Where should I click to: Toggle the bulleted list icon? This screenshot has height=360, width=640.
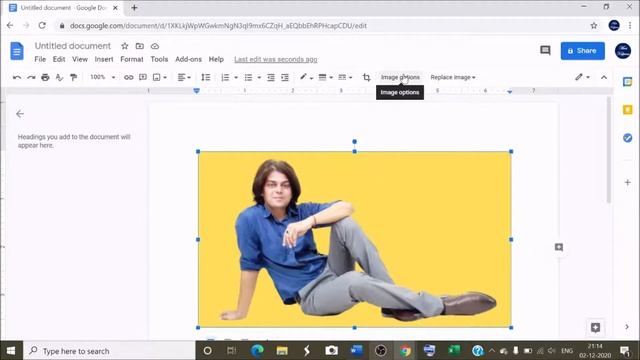[x=248, y=77]
